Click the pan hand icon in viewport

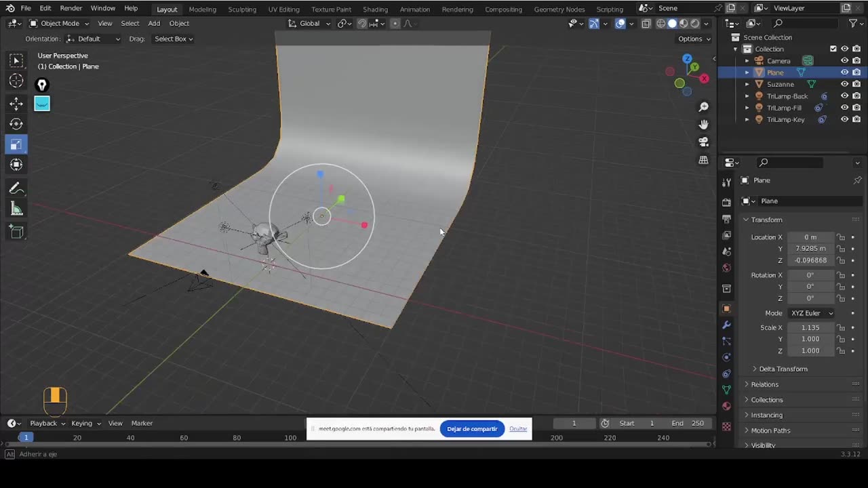pos(703,125)
